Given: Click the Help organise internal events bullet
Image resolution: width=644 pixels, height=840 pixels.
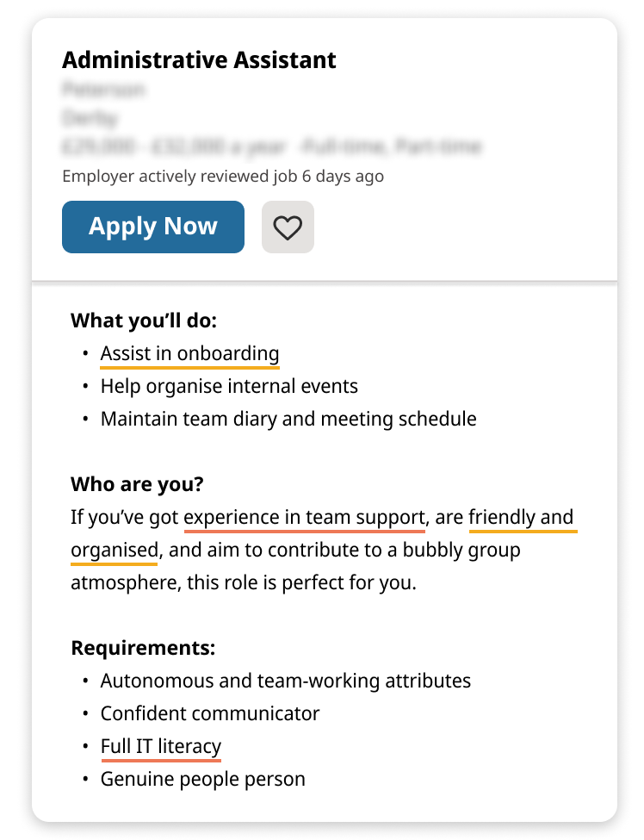Looking at the screenshot, I should pos(229,386).
